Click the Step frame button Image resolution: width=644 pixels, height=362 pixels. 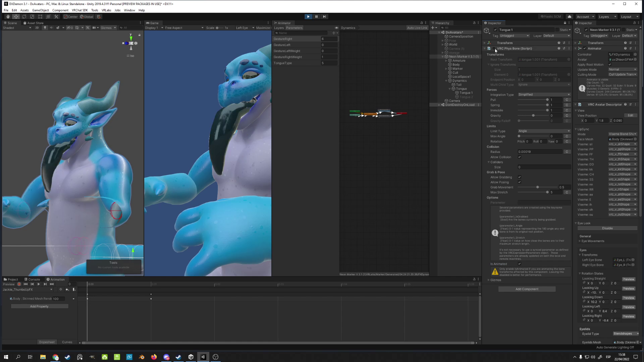tap(324, 16)
